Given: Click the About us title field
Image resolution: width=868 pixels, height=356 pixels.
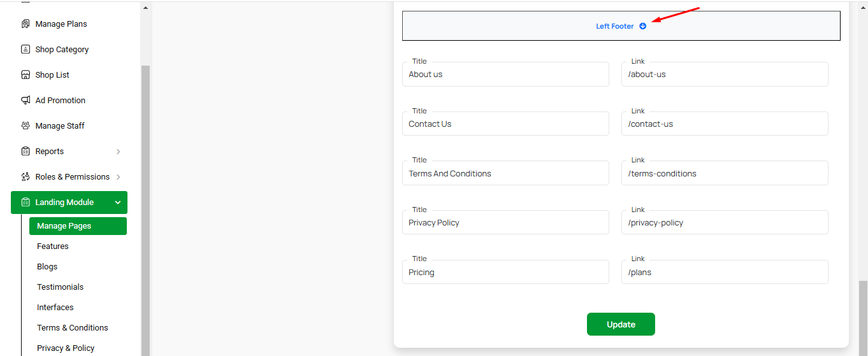Looking at the screenshot, I should click(x=505, y=75).
